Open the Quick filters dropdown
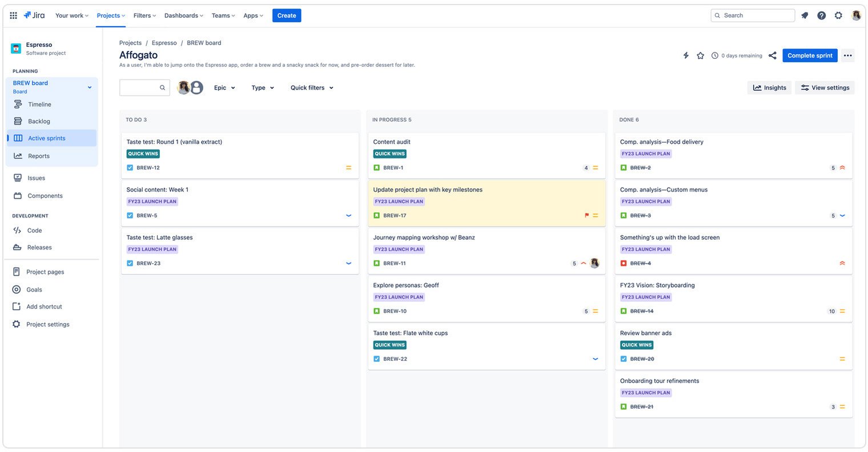868x452 pixels. click(311, 87)
